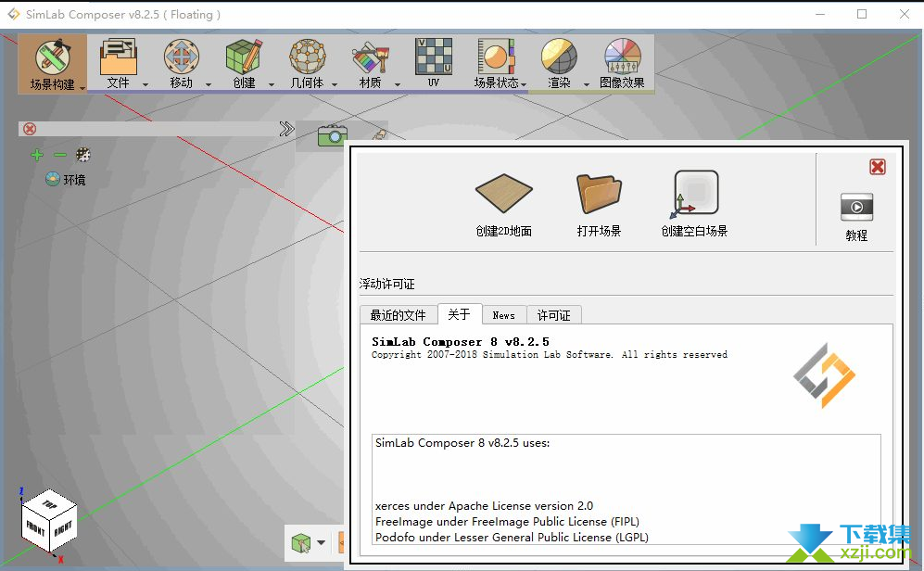
Task: Click the FRONT face of the view cube
Action: pyautogui.click(x=35, y=527)
